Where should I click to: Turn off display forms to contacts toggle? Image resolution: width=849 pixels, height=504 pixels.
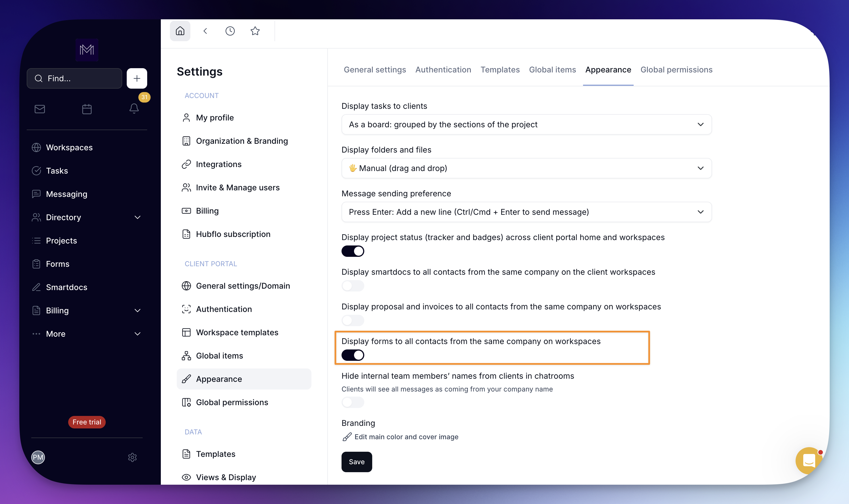353,355
